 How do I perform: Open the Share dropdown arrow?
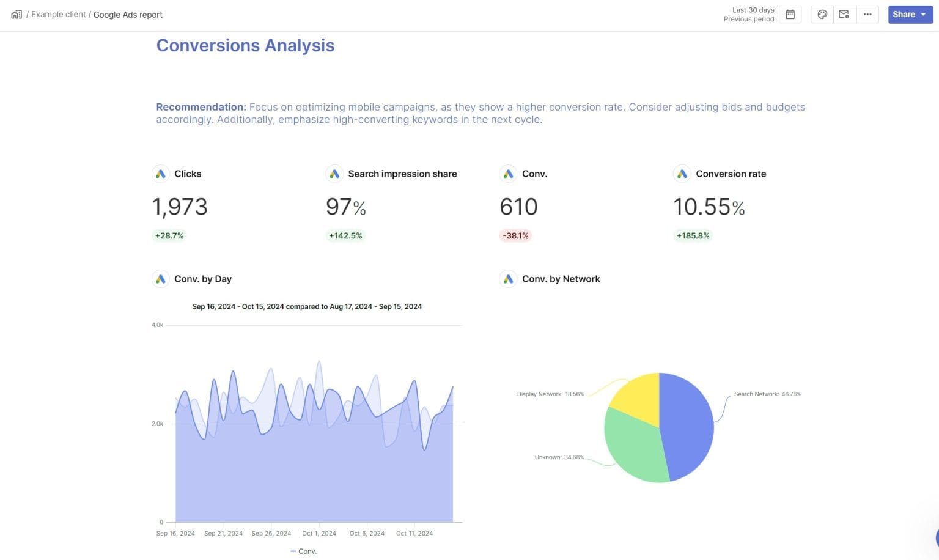pos(922,14)
